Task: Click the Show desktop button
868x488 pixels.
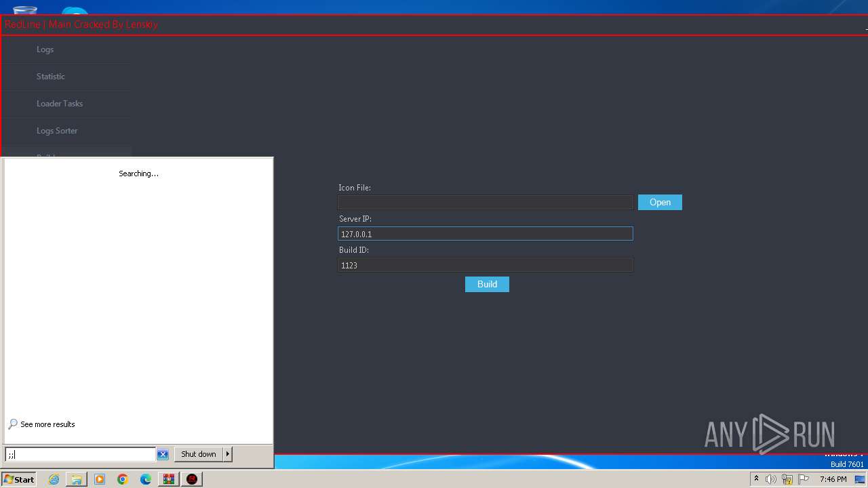Action: [x=860, y=479]
